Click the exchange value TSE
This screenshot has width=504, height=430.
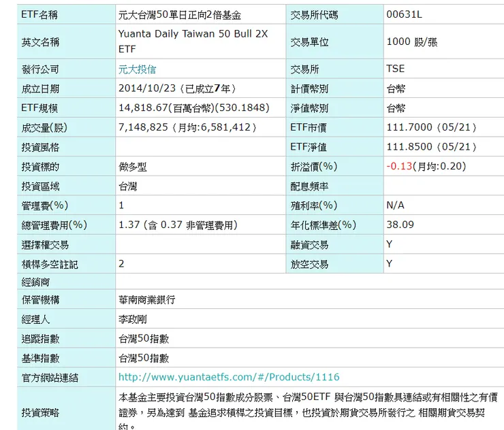click(395, 69)
